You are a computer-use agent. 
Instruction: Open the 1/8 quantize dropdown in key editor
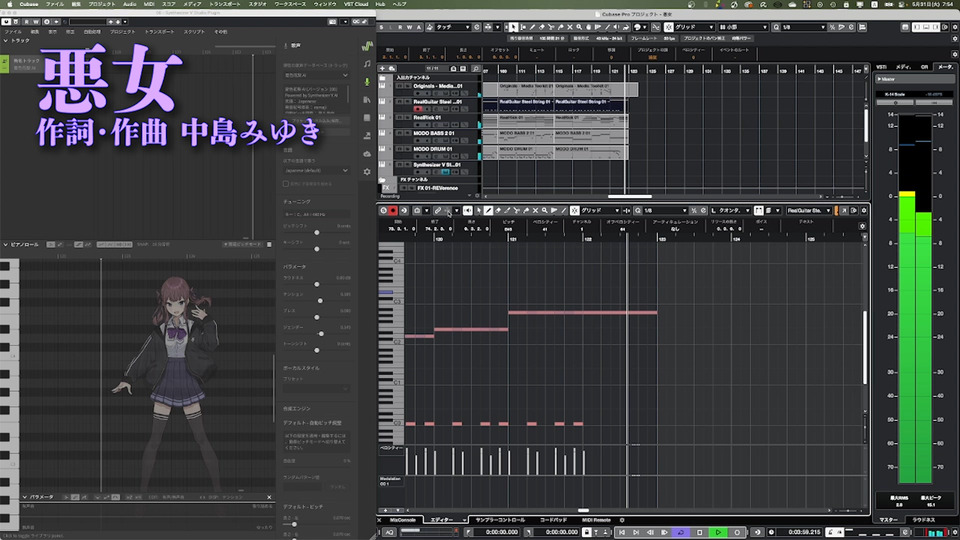(x=665, y=210)
